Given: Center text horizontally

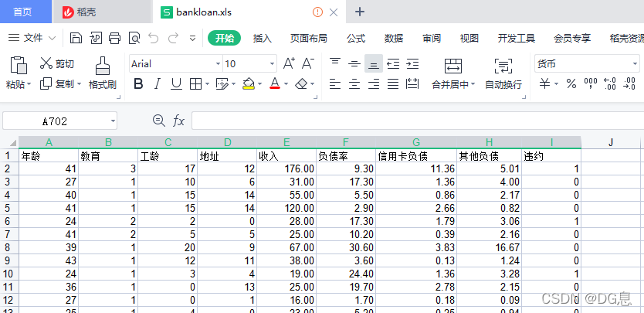Looking at the screenshot, I should click(354, 84).
